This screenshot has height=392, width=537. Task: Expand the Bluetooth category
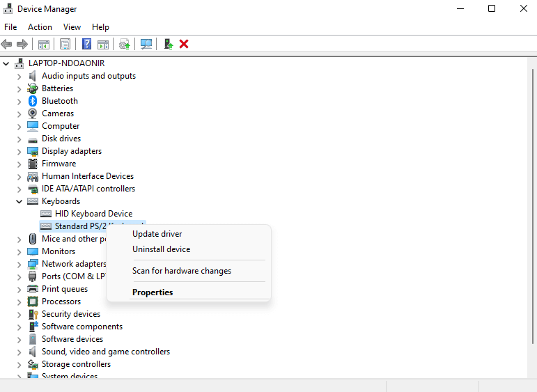coord(20,102)
